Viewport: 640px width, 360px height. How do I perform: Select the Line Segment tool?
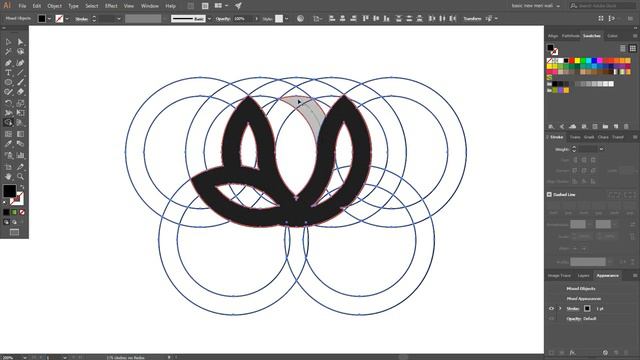tap(20, 73)
